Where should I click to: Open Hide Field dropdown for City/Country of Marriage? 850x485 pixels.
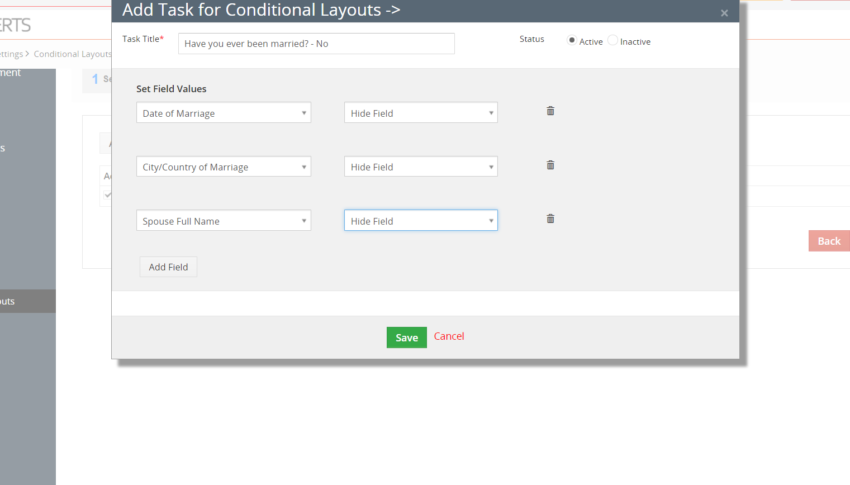(x=421, y=166)
